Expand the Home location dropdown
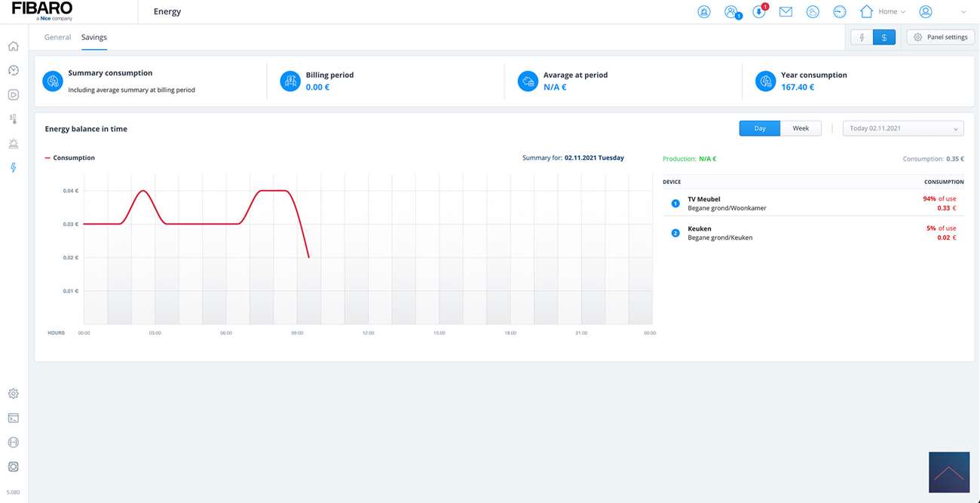 point(883,12)
